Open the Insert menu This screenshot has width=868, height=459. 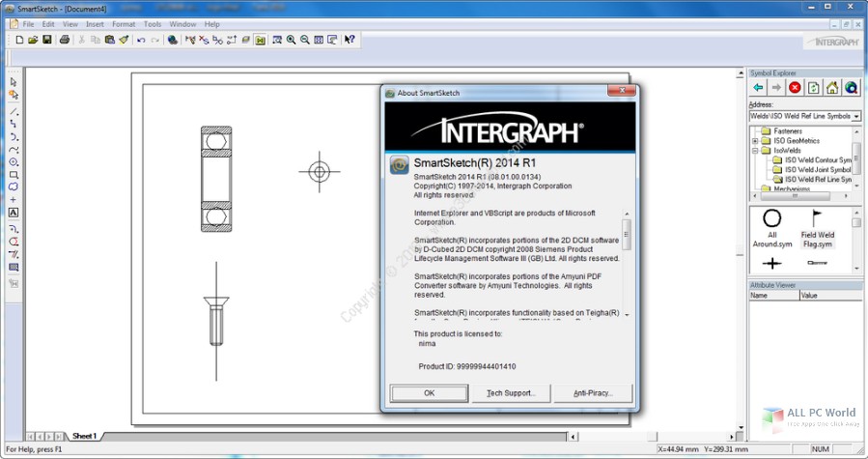pyautogui.click(x=95, y=24)
